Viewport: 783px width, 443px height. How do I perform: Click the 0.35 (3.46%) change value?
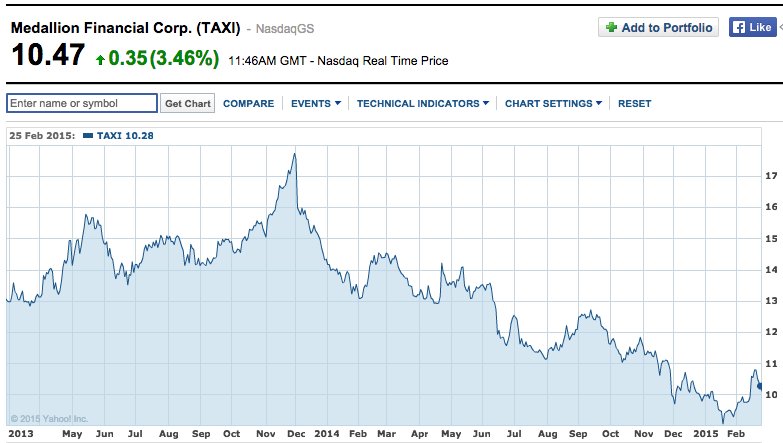click(x=164, y=58)
